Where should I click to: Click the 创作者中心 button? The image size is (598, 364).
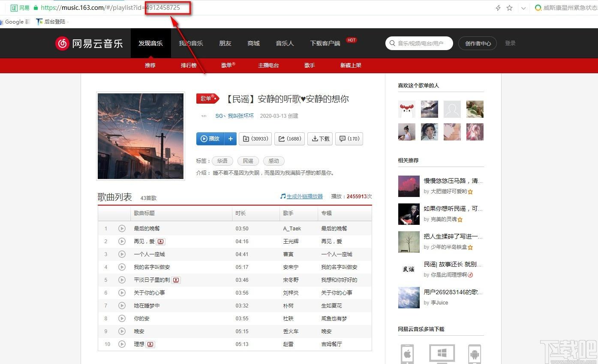pyautogui.click(x=478, y=43)
